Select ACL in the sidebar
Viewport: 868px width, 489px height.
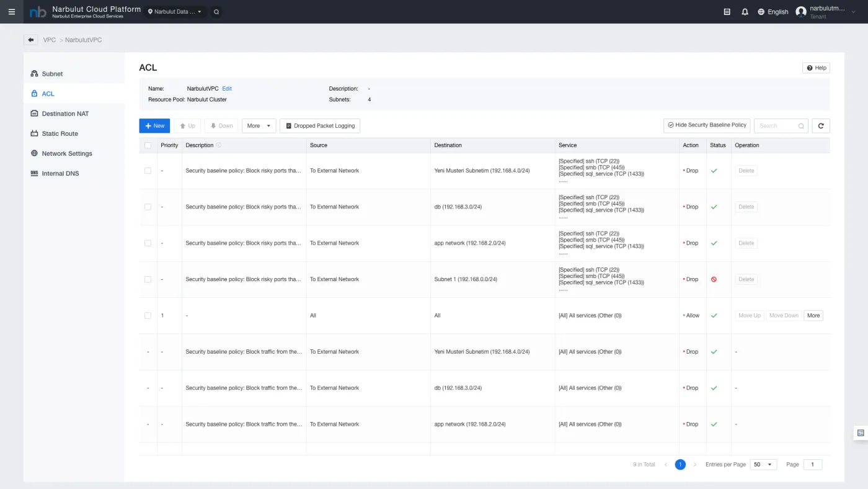[x=74, y=94]
